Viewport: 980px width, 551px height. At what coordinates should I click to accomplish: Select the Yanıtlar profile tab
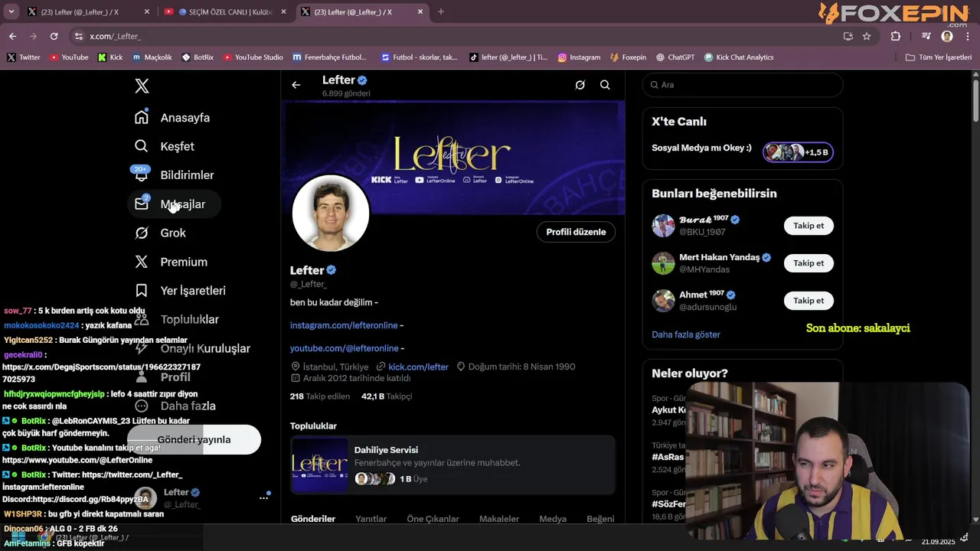pyautogui.click(x=371, y=519)
